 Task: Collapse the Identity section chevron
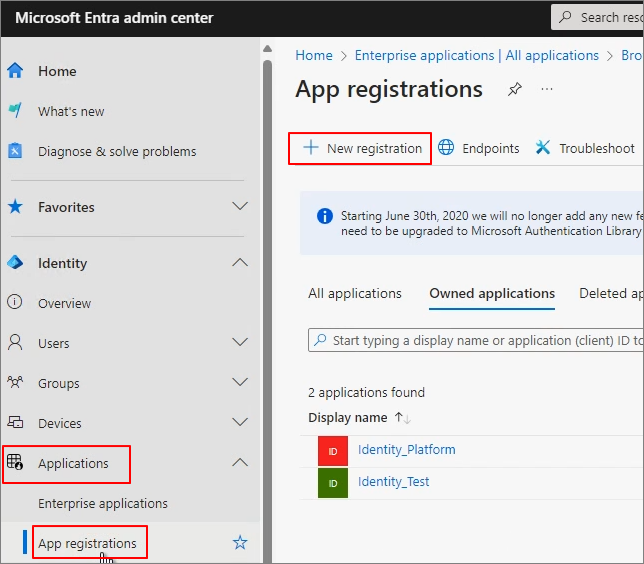point(240,262)
